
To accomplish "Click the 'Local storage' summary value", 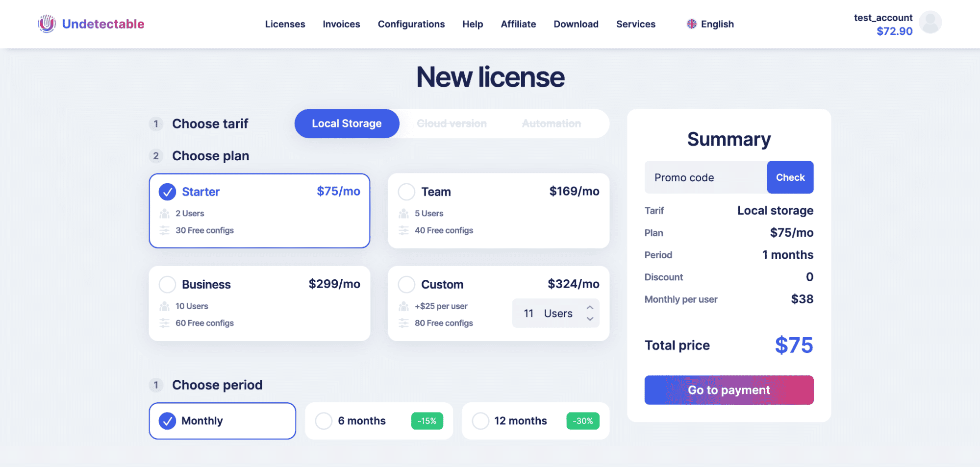I will coord(775,211).
